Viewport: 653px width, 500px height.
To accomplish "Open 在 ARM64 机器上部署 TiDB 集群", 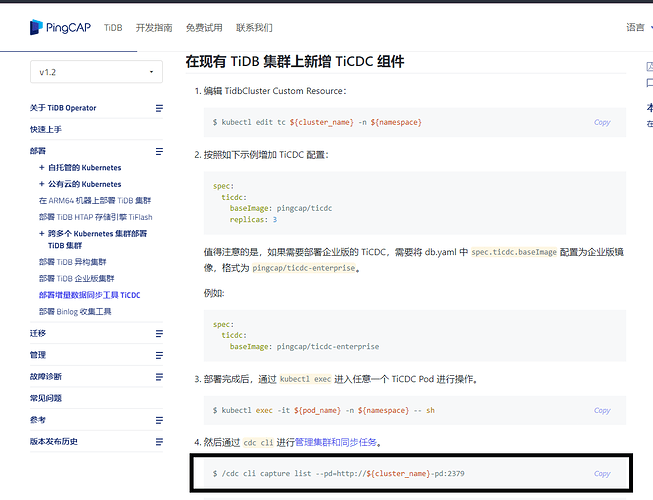I will tap(95, 201).
